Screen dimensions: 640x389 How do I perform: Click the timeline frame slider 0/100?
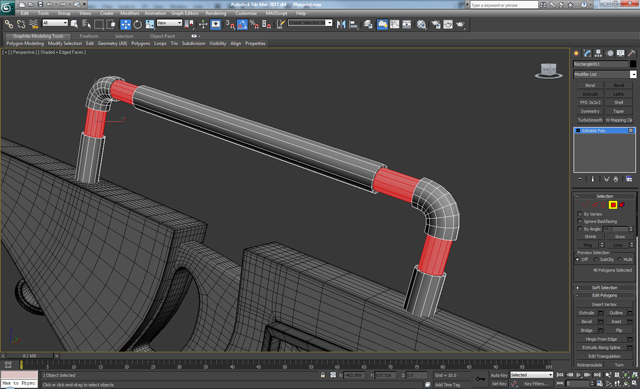29,356
